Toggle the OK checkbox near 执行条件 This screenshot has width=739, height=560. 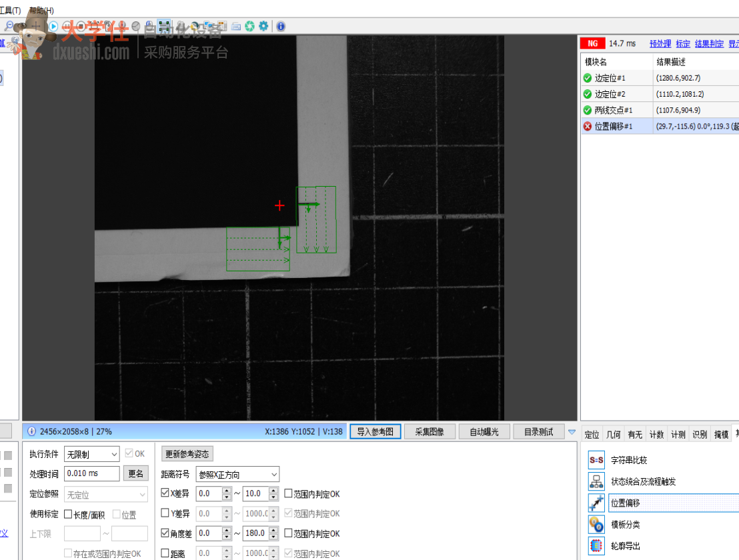129,453
